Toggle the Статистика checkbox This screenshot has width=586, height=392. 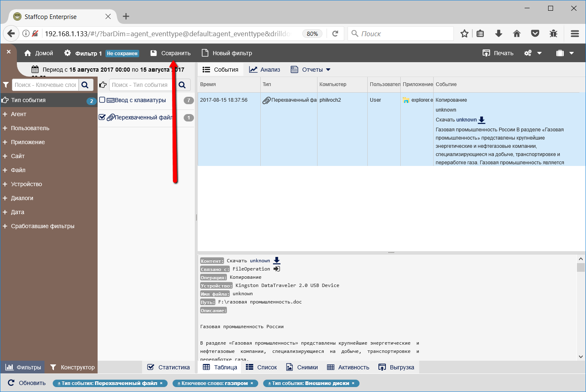(151, 367)
